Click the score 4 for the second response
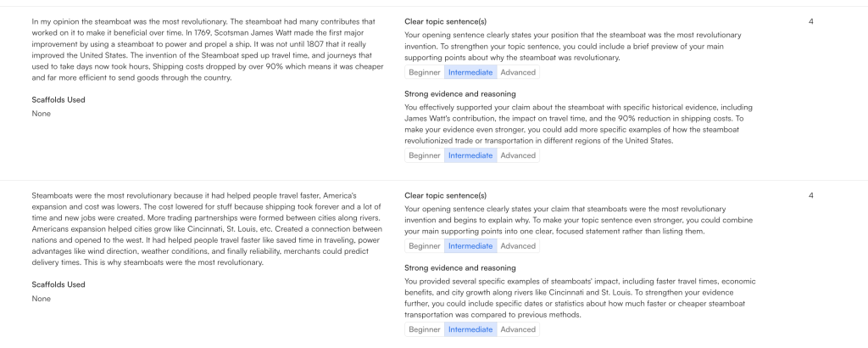The image size is (868, 348). pyautogui.click(x=811, y=195)
